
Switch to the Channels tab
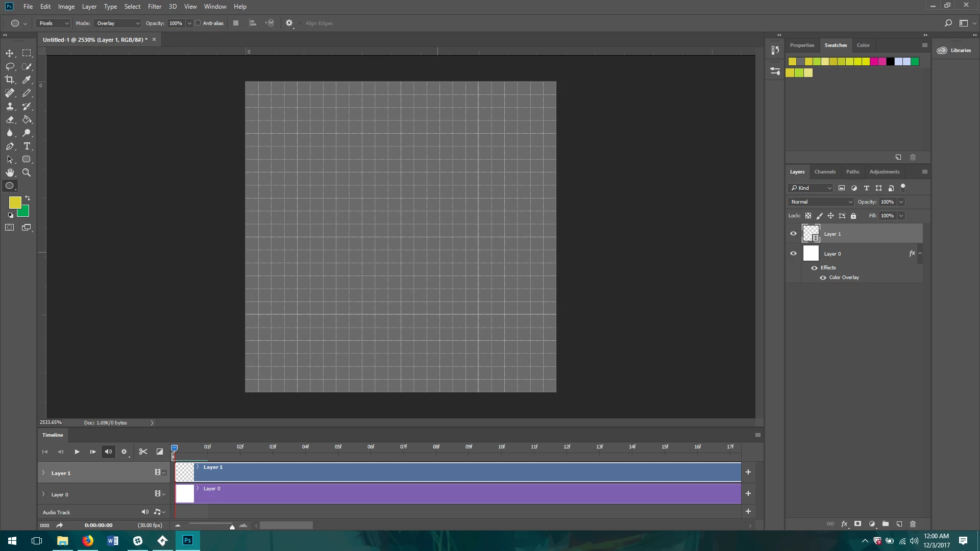825,172
